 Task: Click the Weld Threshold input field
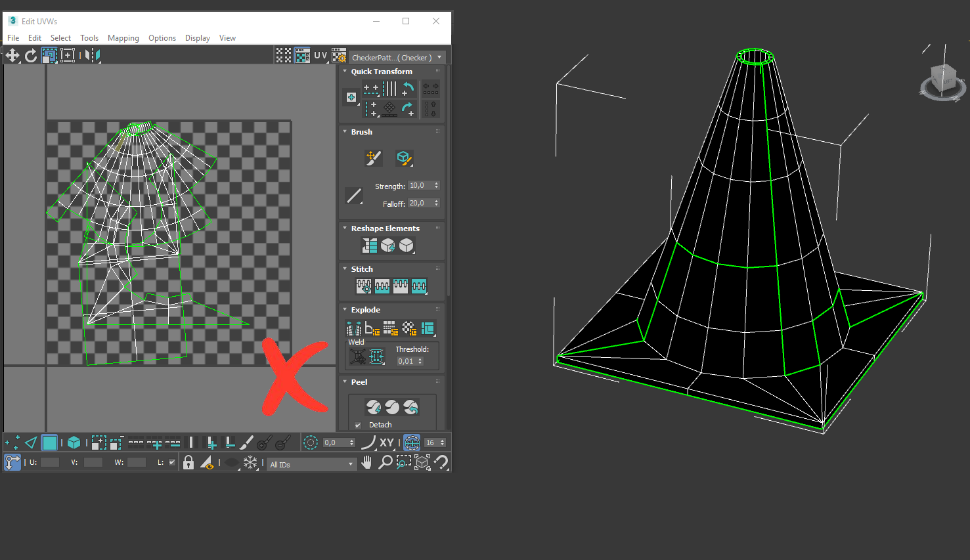[407, 361]
